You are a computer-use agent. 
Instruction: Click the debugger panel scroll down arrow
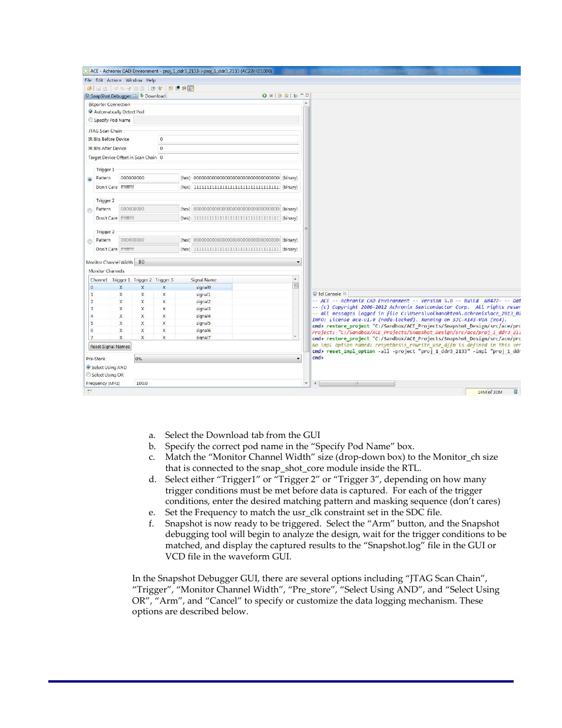[306, 383]
